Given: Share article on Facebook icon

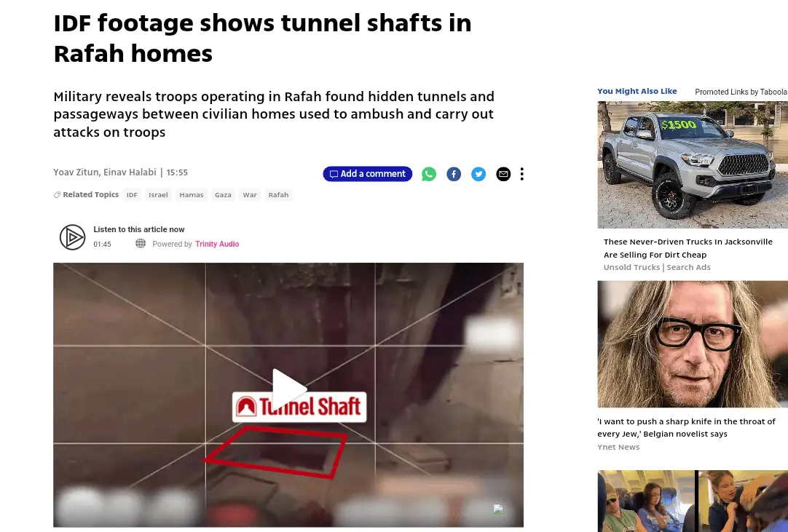Looking at the screenshot, I should pyautogui.click(x=453, y=174).
